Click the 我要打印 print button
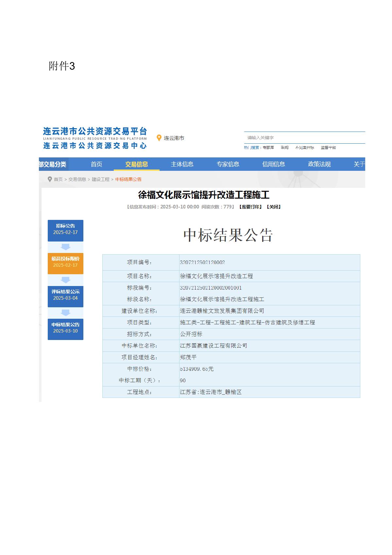The image size is (392, 555). 250,207
